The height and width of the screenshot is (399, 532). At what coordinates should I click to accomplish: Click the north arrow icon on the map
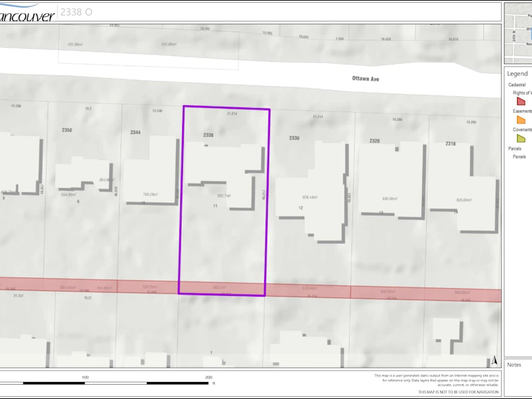point(495,360)
